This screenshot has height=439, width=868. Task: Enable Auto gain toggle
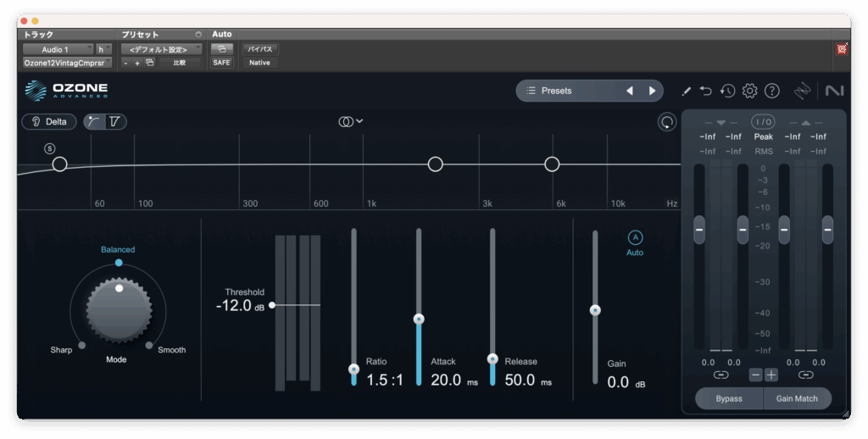(x=635, y=238)
